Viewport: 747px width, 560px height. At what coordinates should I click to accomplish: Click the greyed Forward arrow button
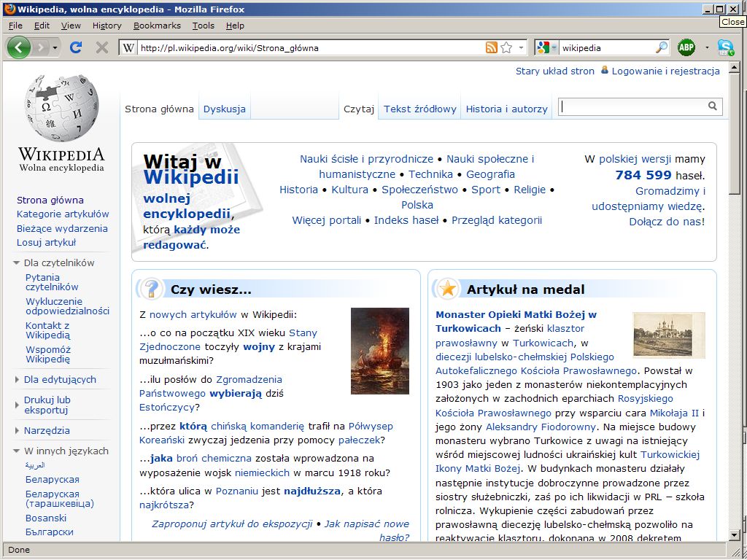point(41,47)
